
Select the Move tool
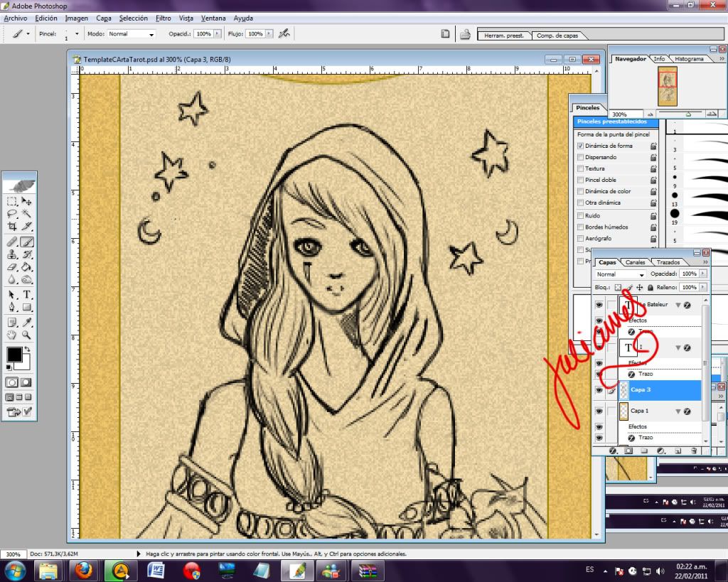tap(26, 201)
